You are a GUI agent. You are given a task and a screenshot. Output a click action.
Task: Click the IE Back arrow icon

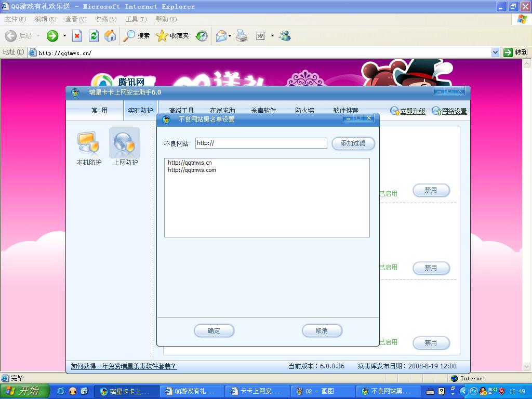click(x=11, y=36)
